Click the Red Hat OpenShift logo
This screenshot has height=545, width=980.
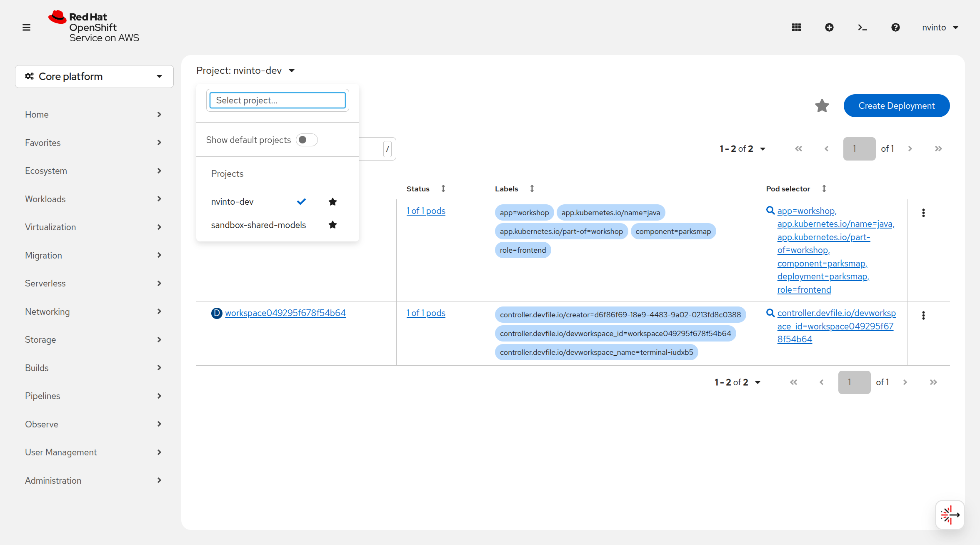[94, 27]
